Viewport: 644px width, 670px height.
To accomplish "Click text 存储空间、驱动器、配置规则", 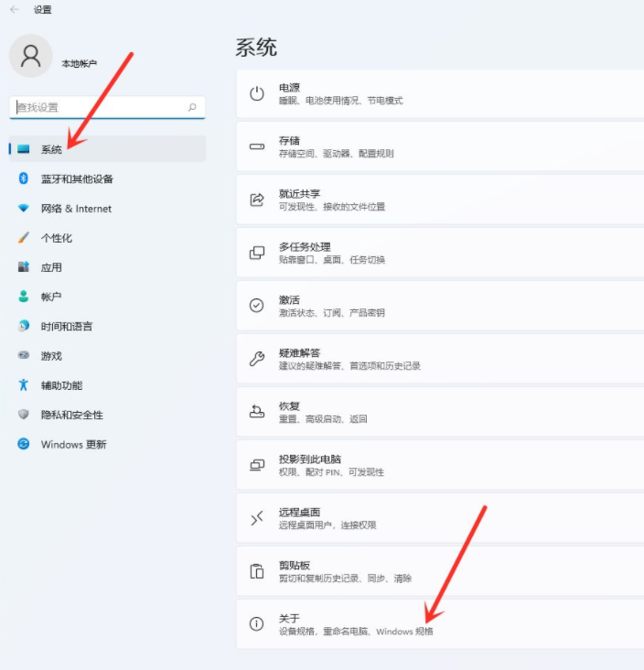I will 336,154.
